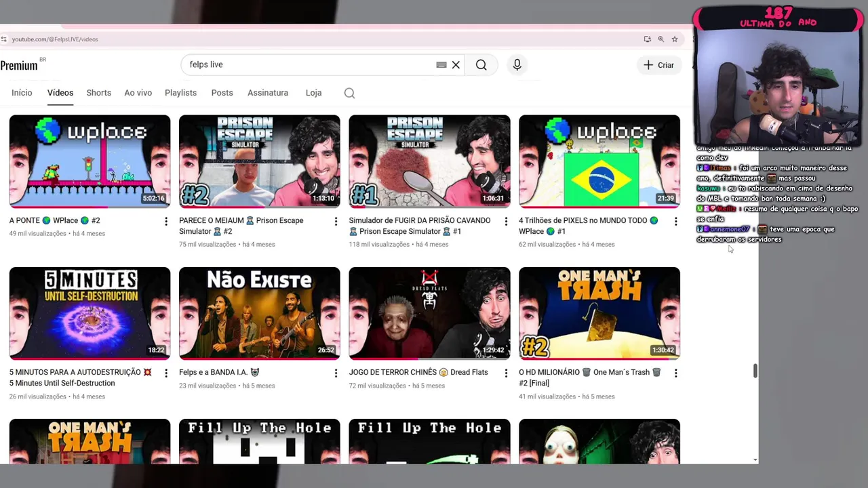The width and height of the screenshot is (868, 488).
Task: Open Dread Flats horror thumbnail
Action: click(x=429, y=312)
